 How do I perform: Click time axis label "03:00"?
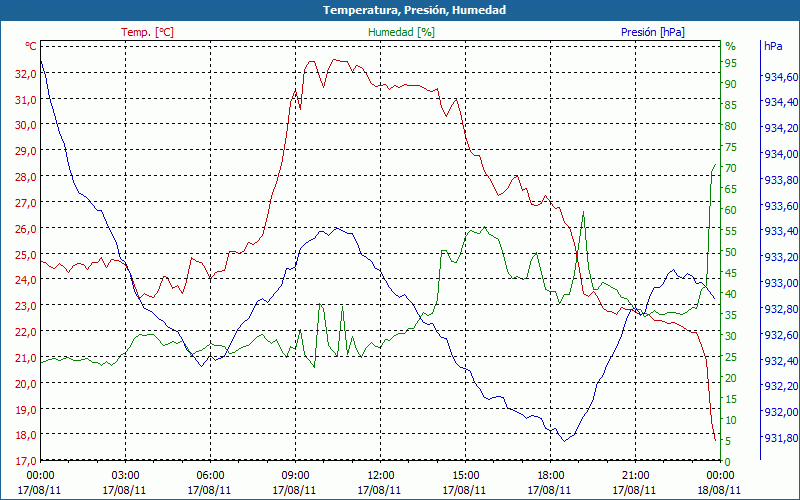(126, 476)
